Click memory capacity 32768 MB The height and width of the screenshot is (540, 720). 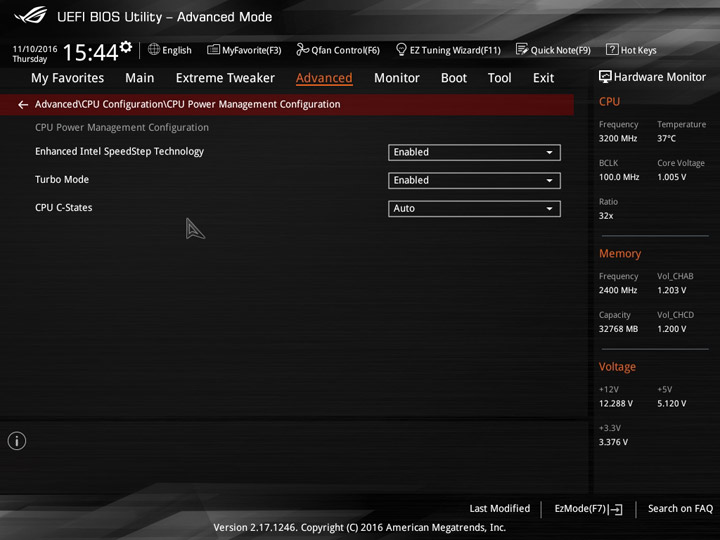pyautogui.click(x=618, y=329)
